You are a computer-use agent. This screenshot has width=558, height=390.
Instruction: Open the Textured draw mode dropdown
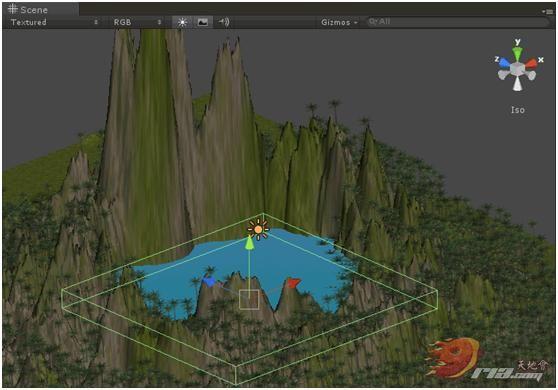pos(54,22)
